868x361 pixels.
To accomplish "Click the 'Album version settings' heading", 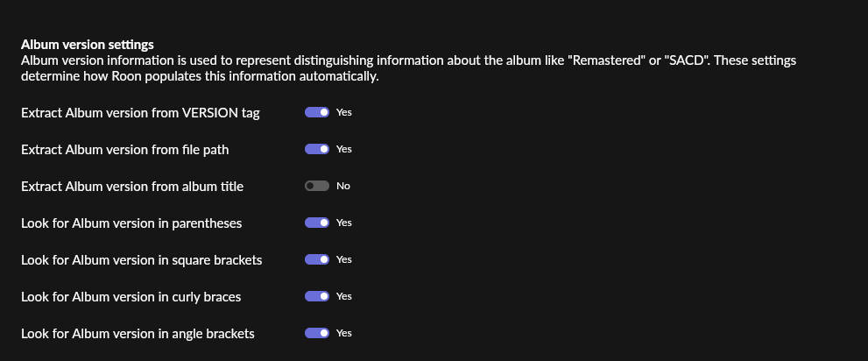I will (x=88, y=45).
